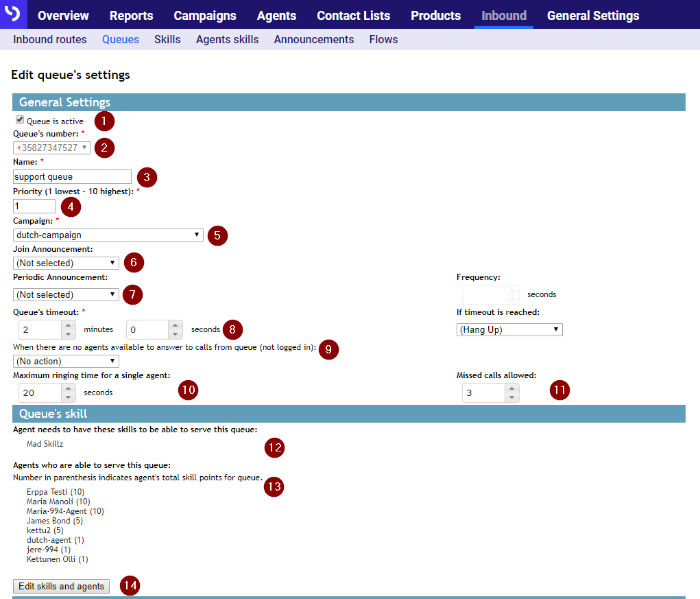Viewport: 700px width, 599px height.
Task: Go to Agents skills tab
Action: 227,39
